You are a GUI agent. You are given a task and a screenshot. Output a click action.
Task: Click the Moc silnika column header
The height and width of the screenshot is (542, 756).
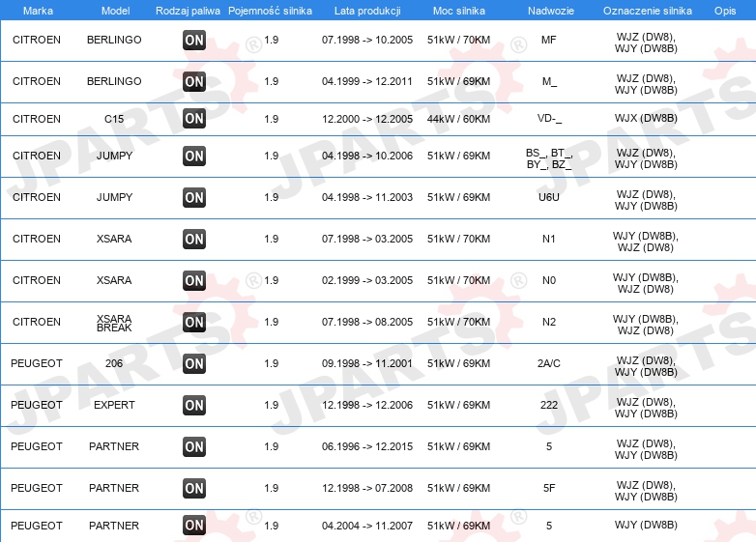459,11
